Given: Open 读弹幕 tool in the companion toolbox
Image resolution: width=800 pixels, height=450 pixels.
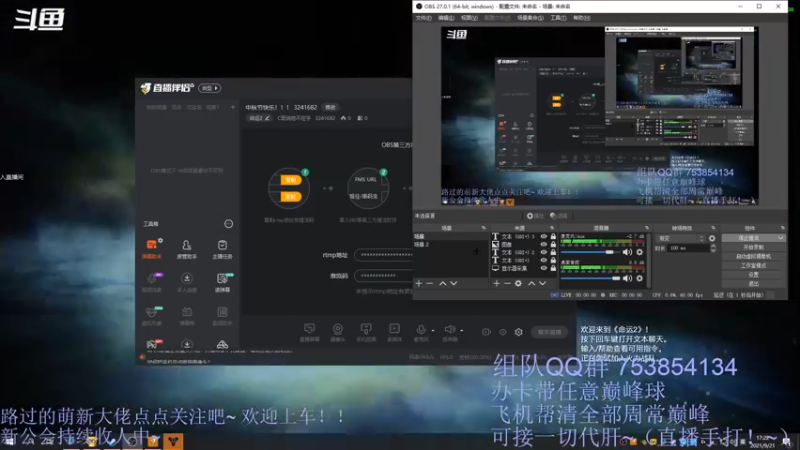Looking at the screenshot, I should [222, 282].
